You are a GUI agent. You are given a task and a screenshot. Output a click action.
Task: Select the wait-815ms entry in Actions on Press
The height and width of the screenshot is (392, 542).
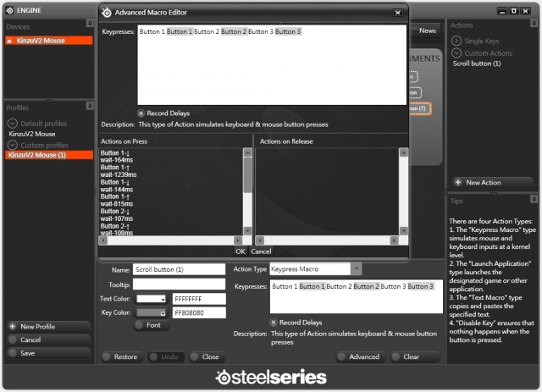pyautogui.click(x=117, y=204)
